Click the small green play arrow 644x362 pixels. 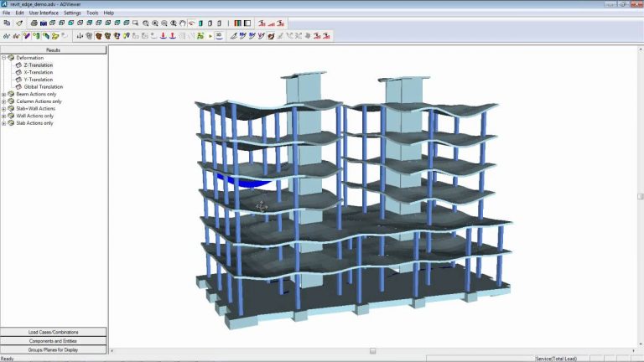click(x=210, y=36)
